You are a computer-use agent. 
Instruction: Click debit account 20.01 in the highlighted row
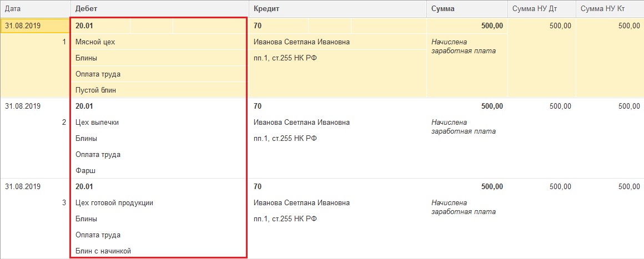click(x=84, y=26)
